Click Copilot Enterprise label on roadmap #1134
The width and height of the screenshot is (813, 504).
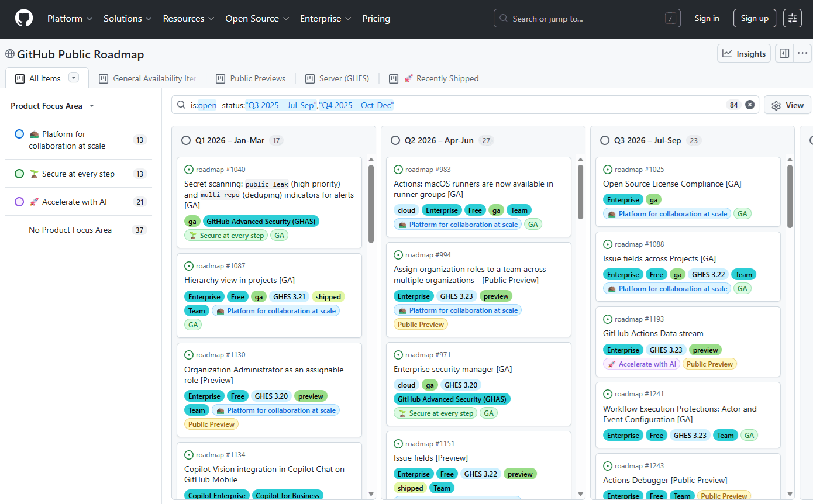(217, 495)
